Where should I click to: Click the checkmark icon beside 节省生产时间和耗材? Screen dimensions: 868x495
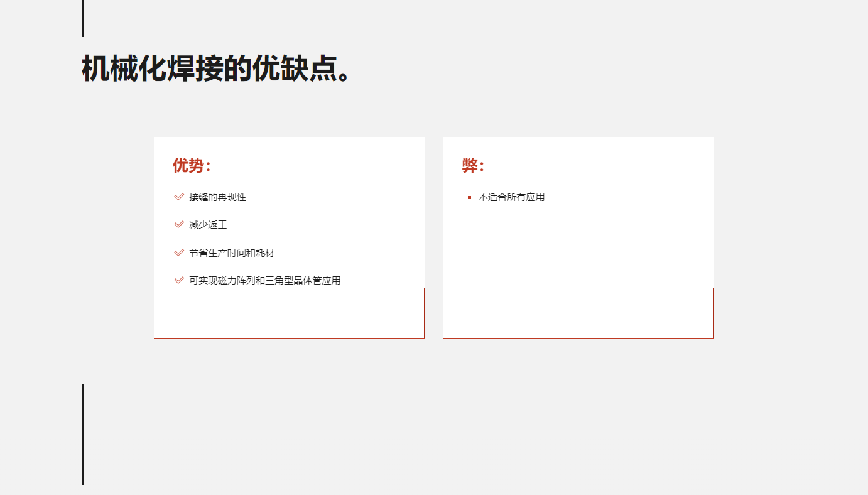[x=179, y=253]
